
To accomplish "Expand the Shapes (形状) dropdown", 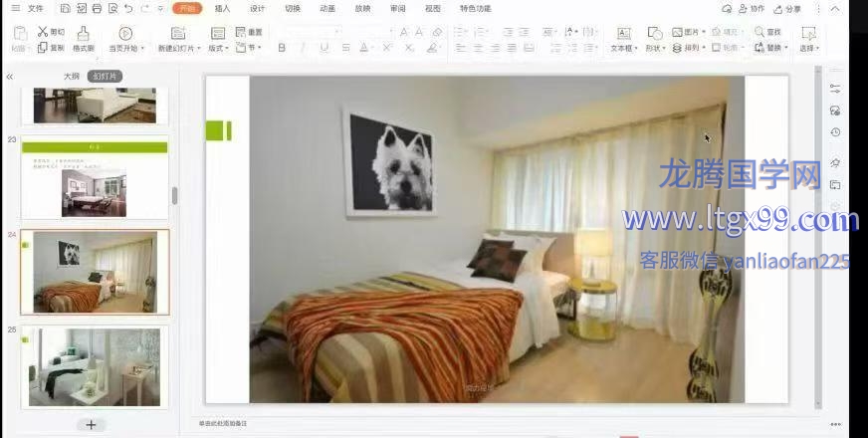I will click(653, 48).
